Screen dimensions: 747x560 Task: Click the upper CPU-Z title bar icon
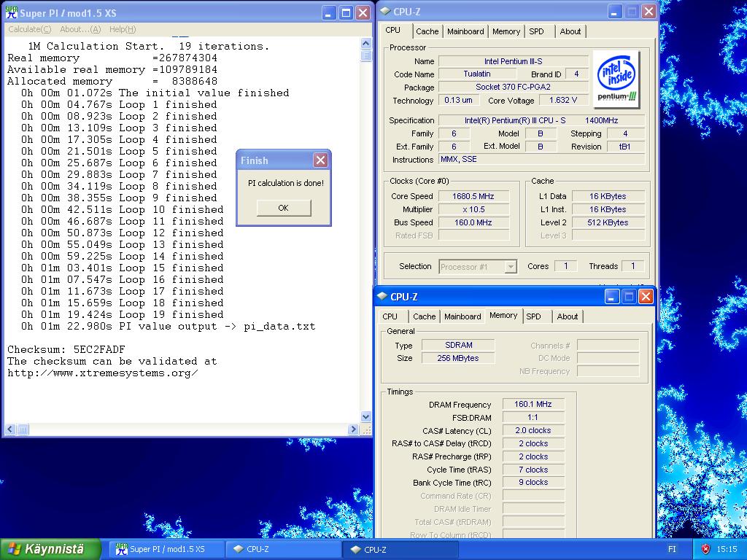tap(385, 12)
